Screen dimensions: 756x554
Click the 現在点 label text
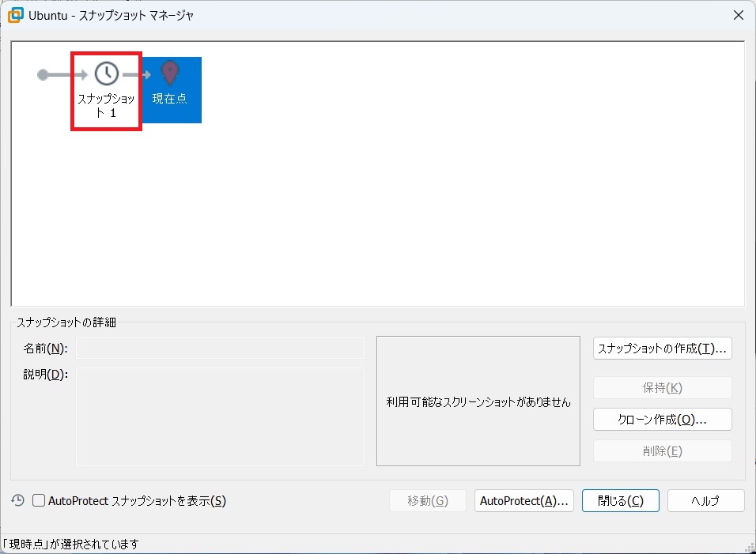(x=170, y=99)
